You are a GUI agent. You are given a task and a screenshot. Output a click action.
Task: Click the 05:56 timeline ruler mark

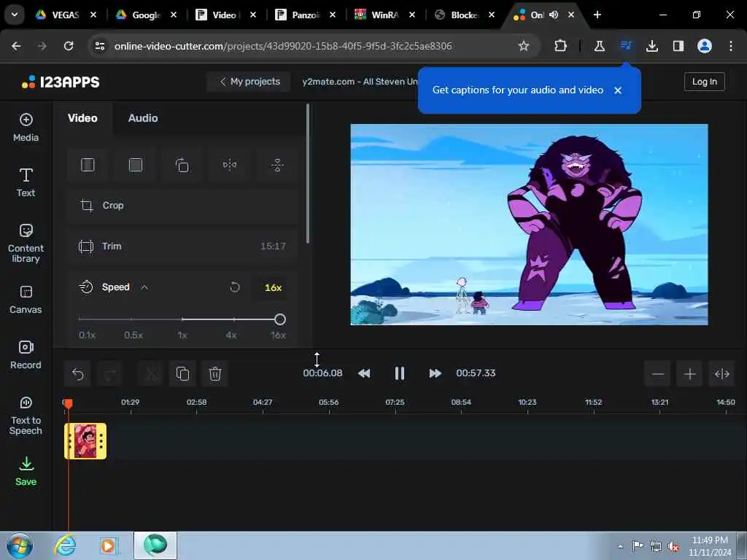tap(329, 402)
